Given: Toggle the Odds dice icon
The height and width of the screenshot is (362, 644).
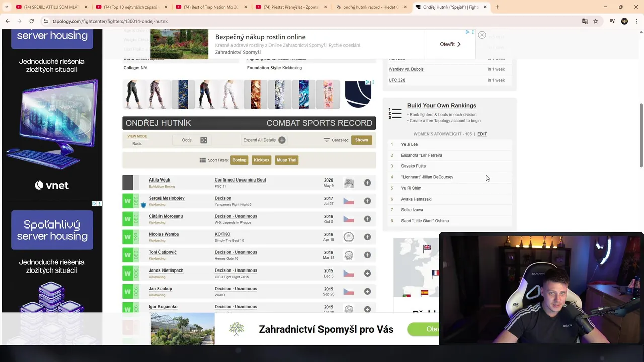Looking at the screenshot, I should tap(204, 140).
